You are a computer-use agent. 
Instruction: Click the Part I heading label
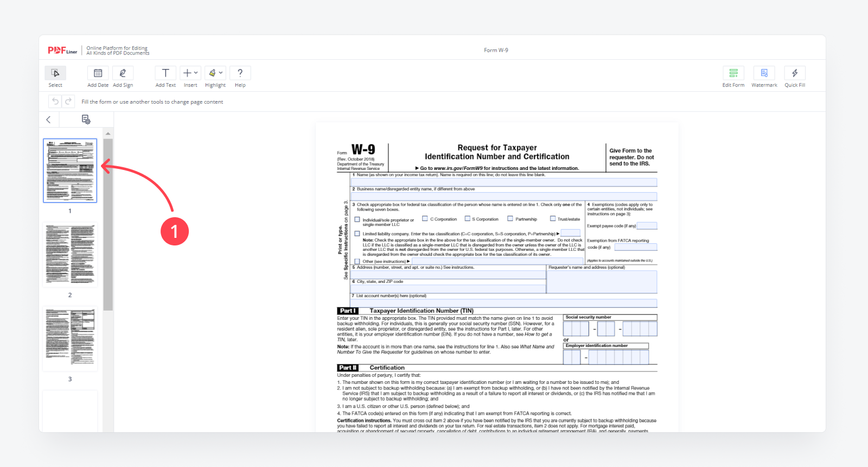point(348,311)
